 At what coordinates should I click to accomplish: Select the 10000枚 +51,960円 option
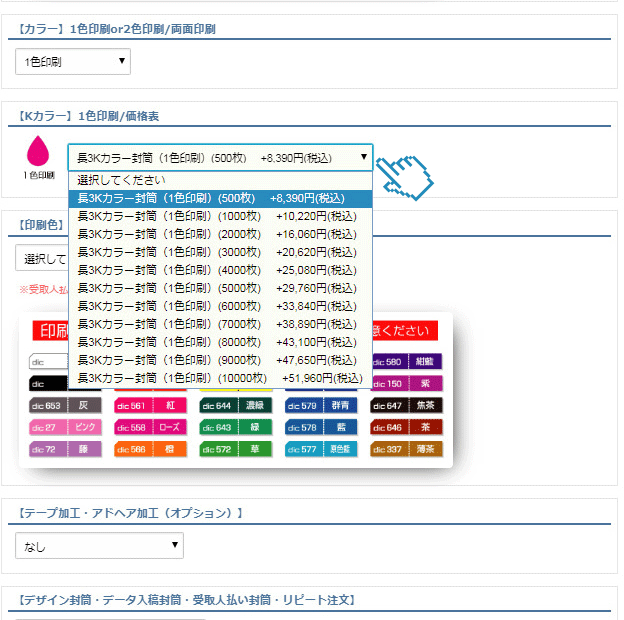[x=220, y=378]
